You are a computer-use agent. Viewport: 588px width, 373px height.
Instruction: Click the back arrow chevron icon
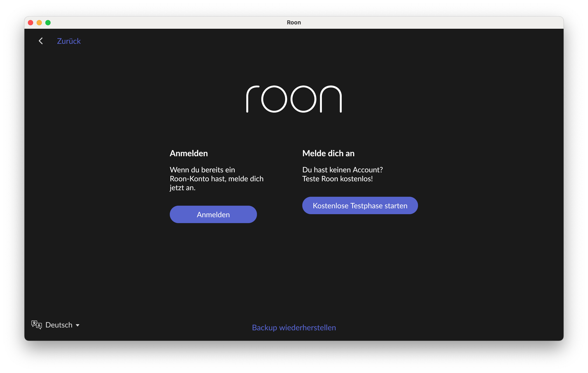click(x=41, y=41)
